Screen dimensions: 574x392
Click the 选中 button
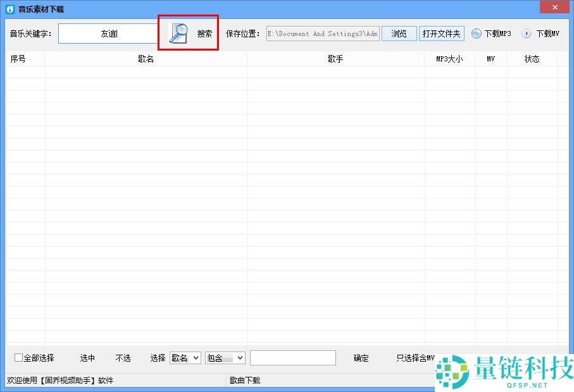coord(87,358)
